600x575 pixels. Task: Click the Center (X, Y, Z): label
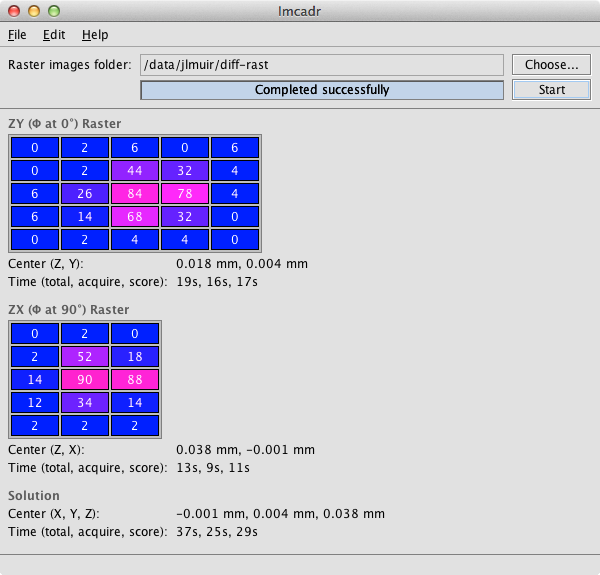pyautogui.click(x=54, y=513)
